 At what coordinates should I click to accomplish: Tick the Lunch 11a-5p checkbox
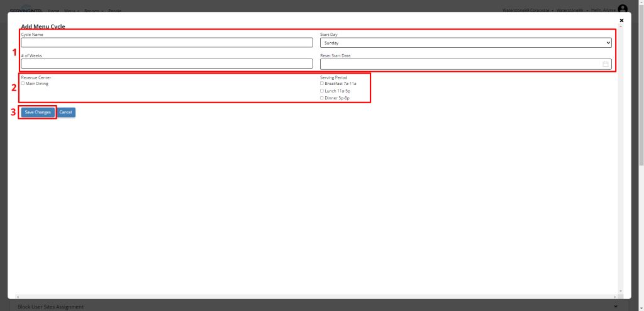click(322, 91)
